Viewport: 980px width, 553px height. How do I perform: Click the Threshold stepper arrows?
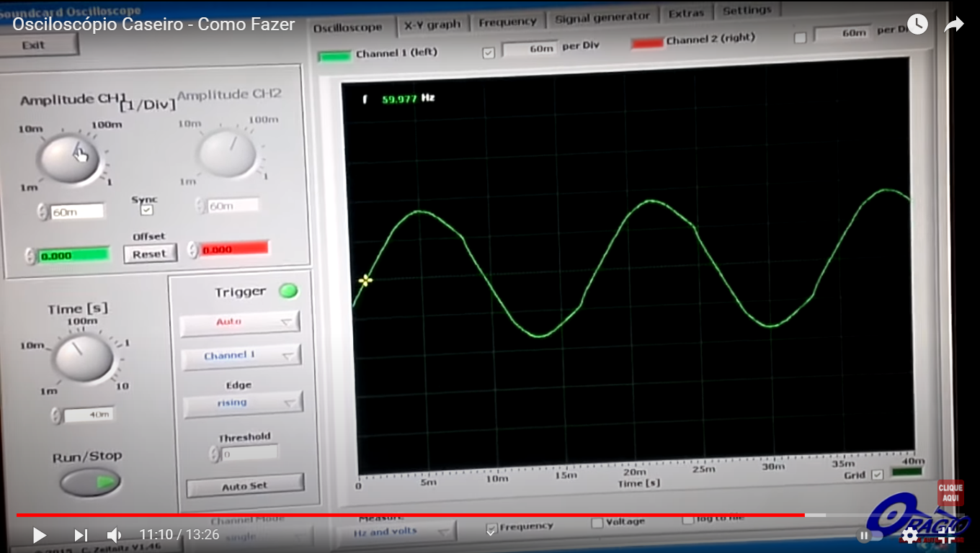pos(213,454)
